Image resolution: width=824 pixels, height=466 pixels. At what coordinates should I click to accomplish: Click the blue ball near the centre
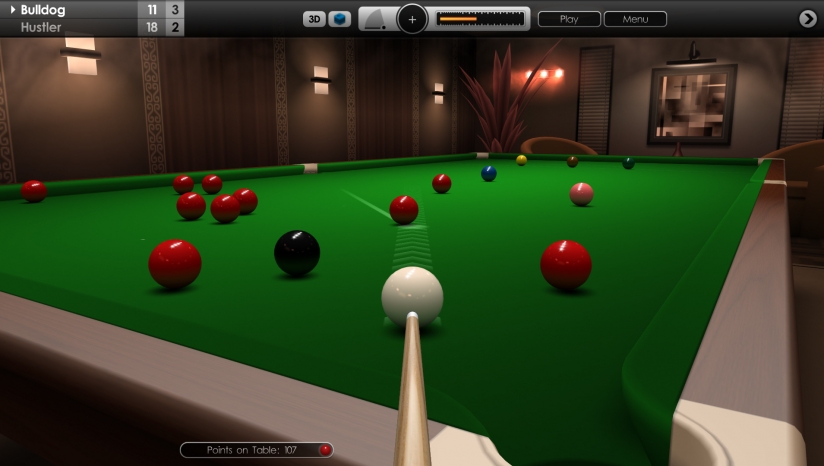pyautogui.click(x=489, y=173)
